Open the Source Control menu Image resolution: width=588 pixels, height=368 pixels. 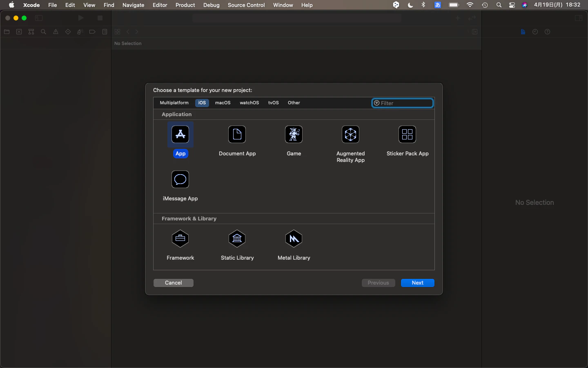[246, 5]
